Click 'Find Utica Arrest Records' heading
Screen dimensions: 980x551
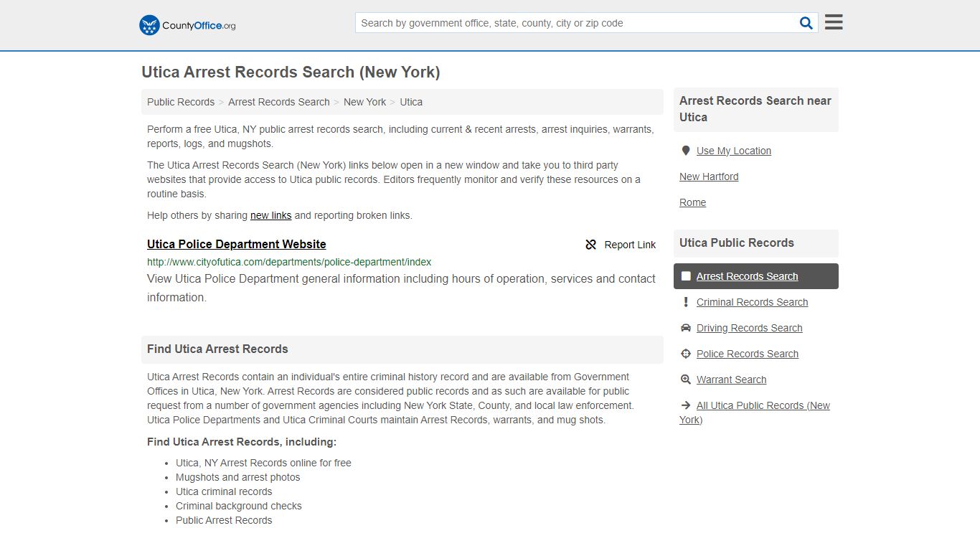[217, 349]
